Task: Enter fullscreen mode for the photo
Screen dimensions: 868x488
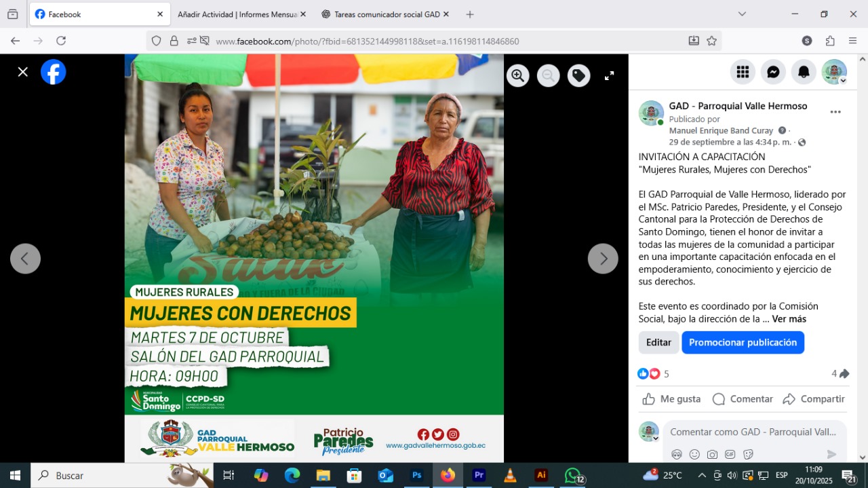Action: tap(609, 76)
